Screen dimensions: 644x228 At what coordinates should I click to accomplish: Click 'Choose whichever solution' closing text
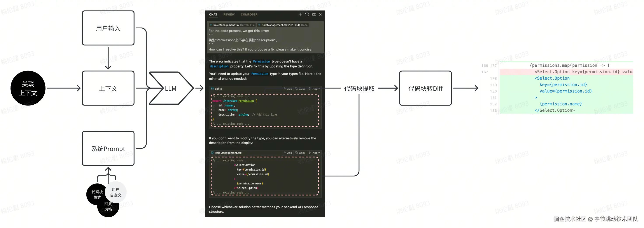pyautogui.click(x=264, y=209)
